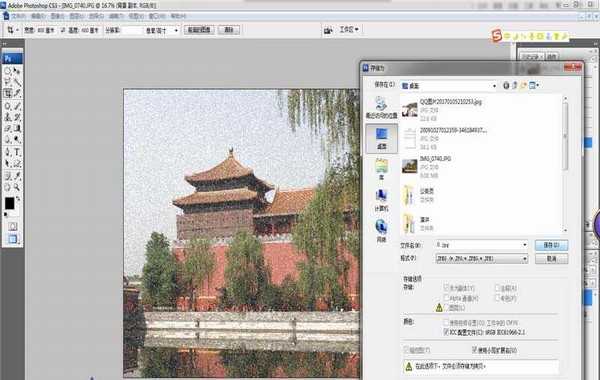
Task: Expand the Save in location dropdown
Action: pos(494,86)
